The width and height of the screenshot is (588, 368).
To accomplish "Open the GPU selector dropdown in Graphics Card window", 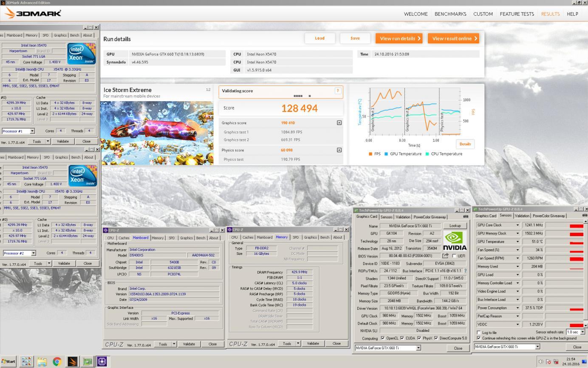I will click(x=418, y=348).
